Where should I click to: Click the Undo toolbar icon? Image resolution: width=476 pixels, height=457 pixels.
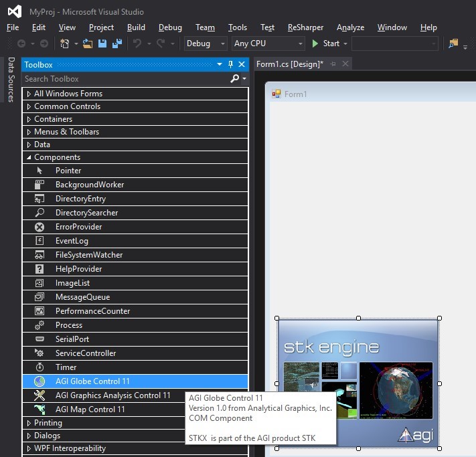point(137,43)
